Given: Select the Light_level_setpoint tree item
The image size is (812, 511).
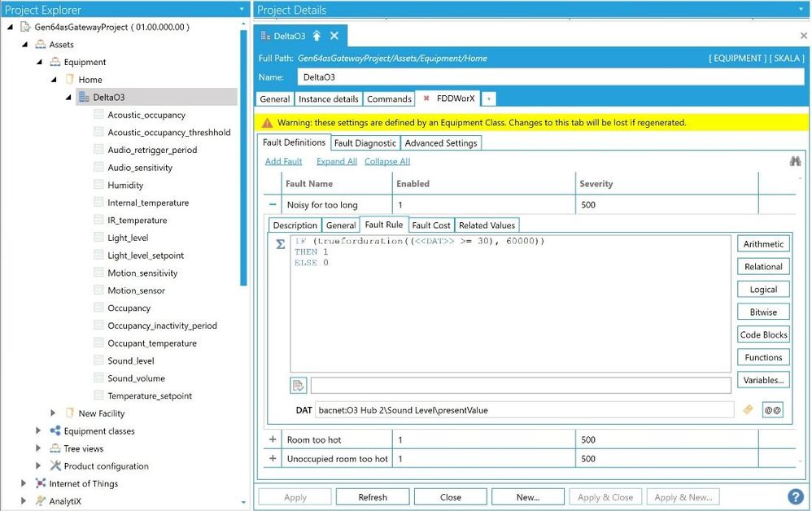Looking at the screenshot, I should pyautogui.click(x=146, y=255).
